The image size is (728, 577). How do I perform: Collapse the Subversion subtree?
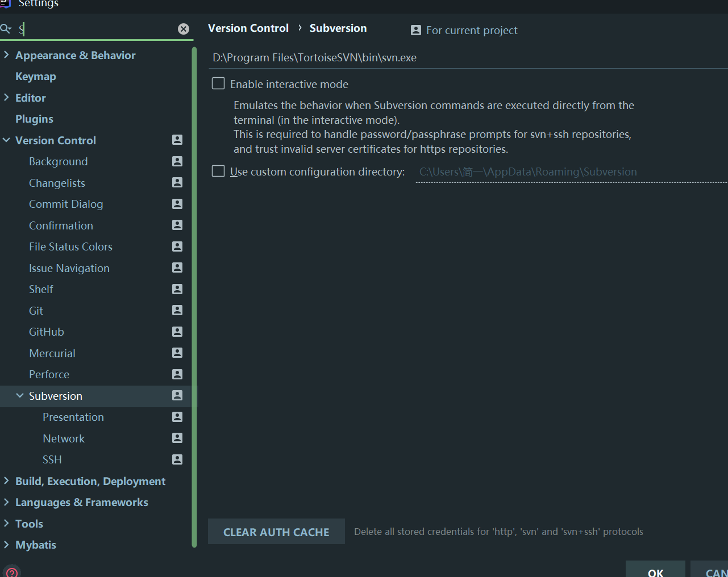point(20,395)
